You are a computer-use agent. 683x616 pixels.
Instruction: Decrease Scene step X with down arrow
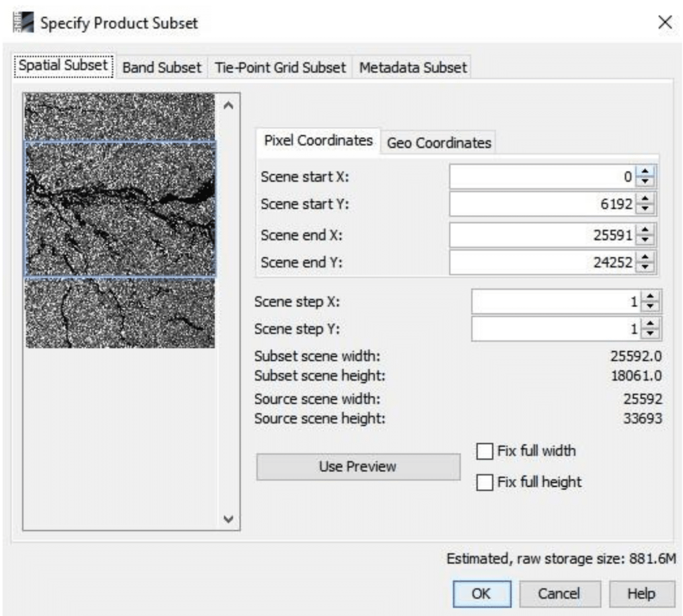[651, 307]
